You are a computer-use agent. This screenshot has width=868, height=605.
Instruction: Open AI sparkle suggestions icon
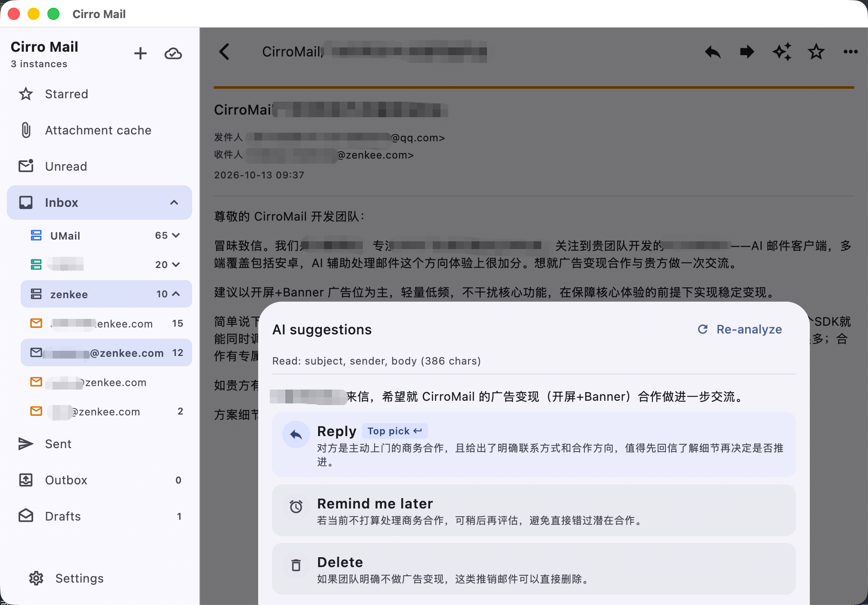pos(782,52)
